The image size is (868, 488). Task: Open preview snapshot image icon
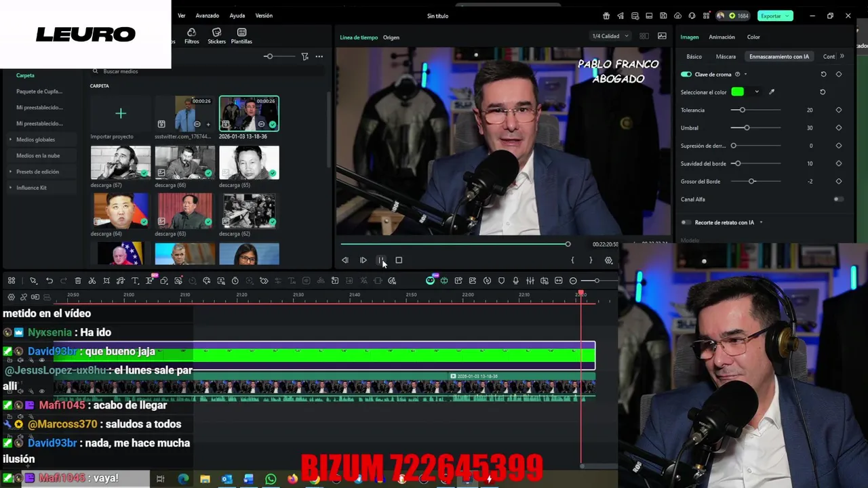(662, 36)
